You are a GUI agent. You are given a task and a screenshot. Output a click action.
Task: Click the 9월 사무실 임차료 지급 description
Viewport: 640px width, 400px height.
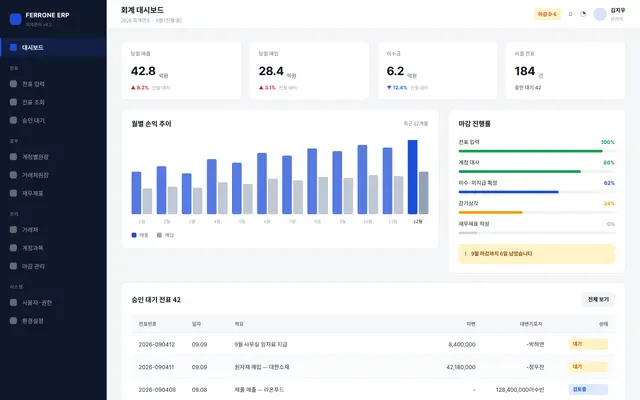pyautogui.click(x=261, y=344)
